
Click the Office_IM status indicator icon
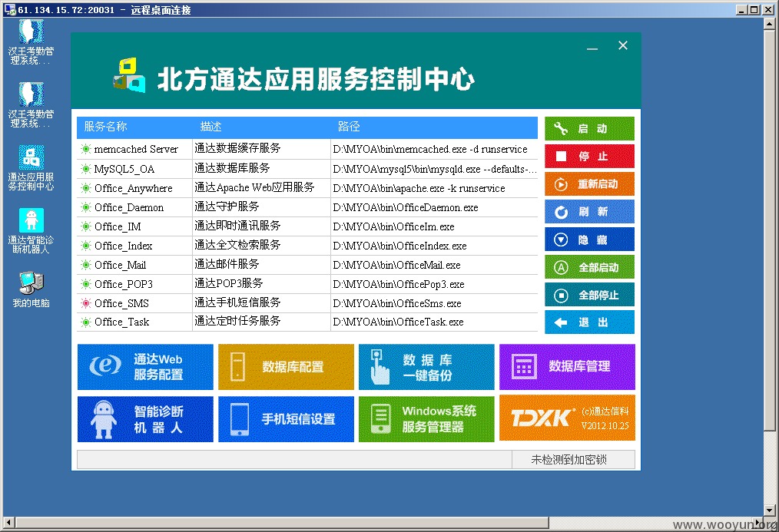(x=86, y=226)
